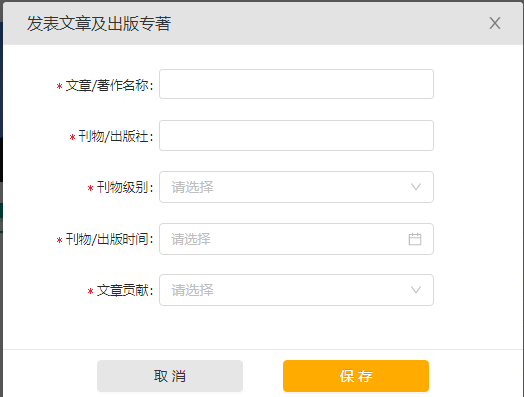Click the red asterisk beside 刊物级别
524x397 pixels.
click(90, 188)
